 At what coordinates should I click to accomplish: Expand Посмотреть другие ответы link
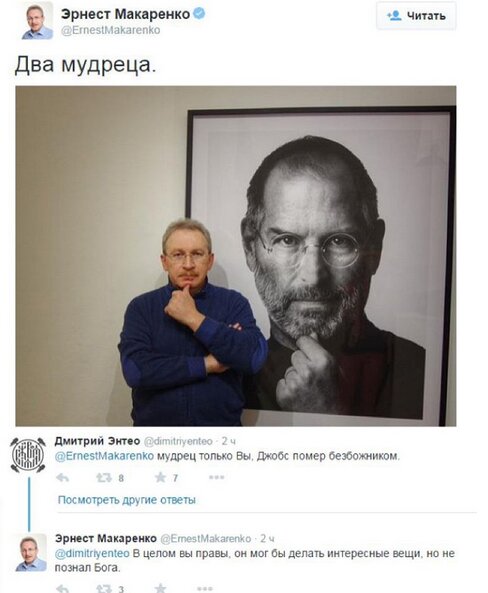pyautogui.click(x=127, y=500)
